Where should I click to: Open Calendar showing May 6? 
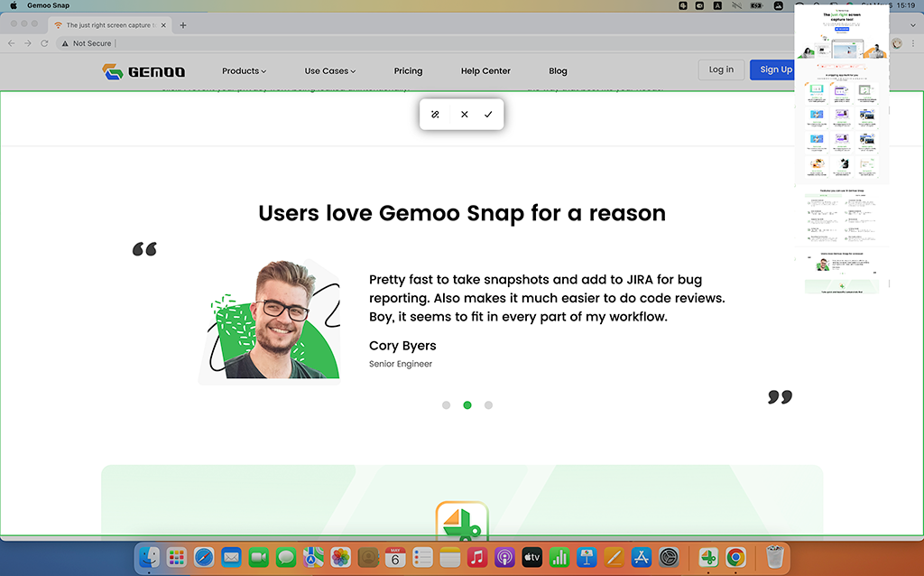point(395,557)
